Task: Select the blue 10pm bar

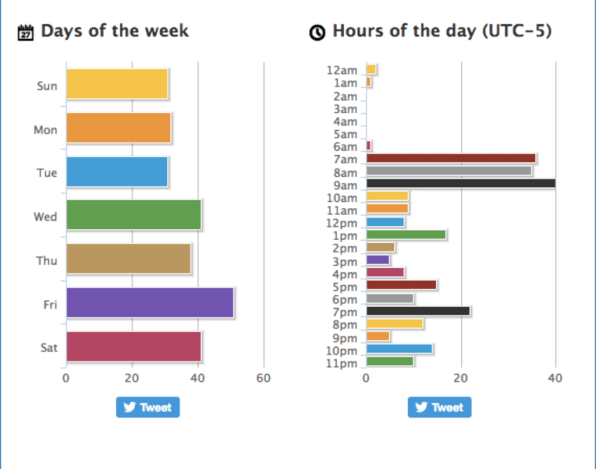Action: [399, 349]
